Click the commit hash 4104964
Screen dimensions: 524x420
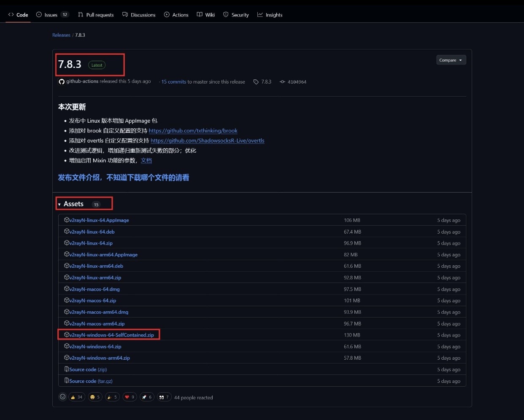coord(297,82)
